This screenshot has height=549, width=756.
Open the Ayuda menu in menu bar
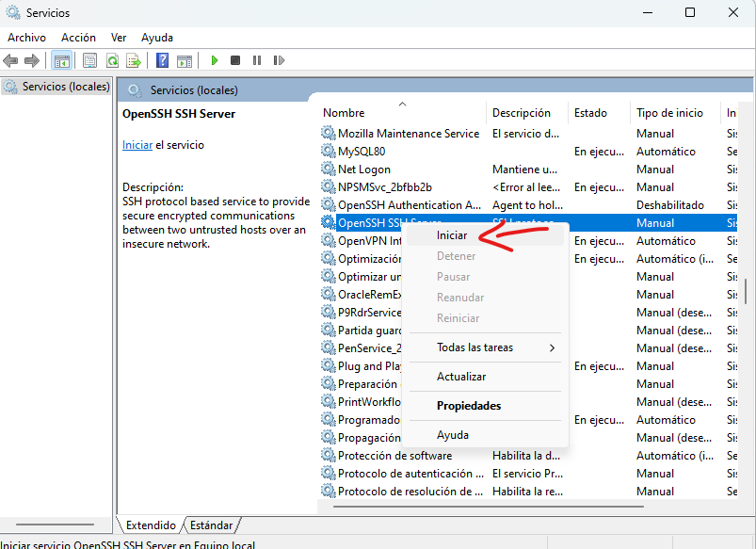click(x=156, y=37)
